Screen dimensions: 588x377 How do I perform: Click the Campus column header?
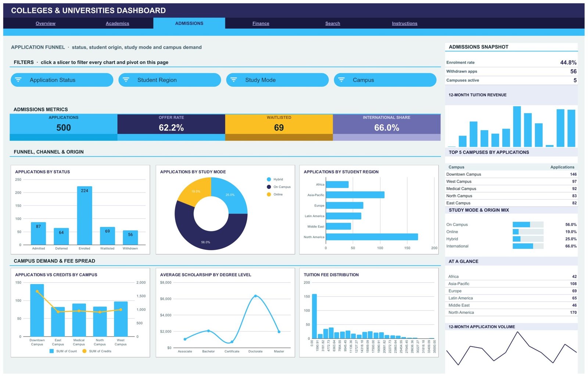456,167
